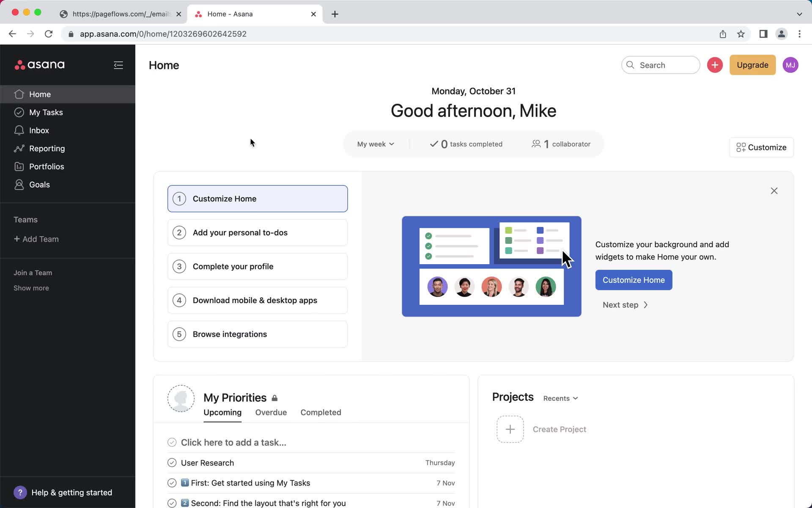Bookmark this page with the star icon
Image resolution: width=812 pixels, height=508 pixels.
[x=741, y=34]
